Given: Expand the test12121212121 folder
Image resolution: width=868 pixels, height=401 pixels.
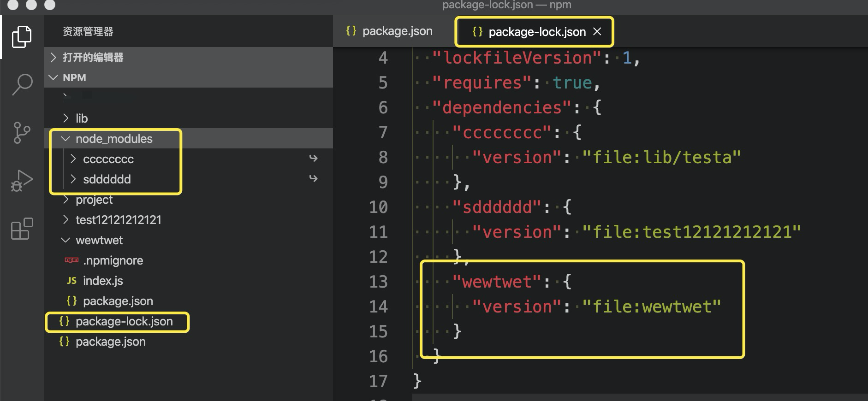Looking at the screenshot, I should pos(118,220).
